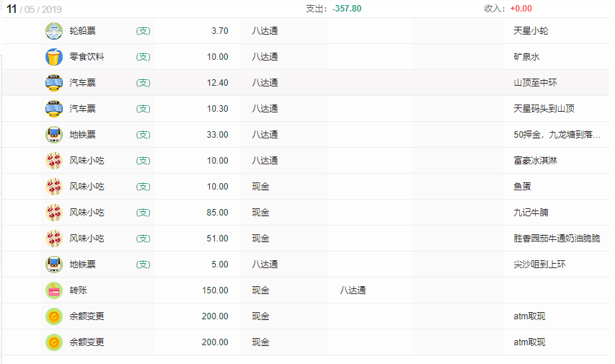Select the 轮船票 category label

tap(82, 31)
